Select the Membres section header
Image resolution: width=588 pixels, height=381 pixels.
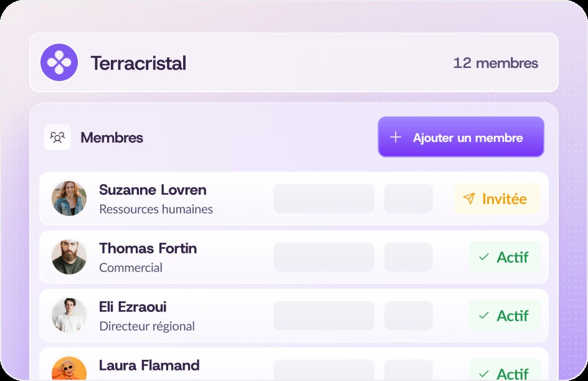111,138
